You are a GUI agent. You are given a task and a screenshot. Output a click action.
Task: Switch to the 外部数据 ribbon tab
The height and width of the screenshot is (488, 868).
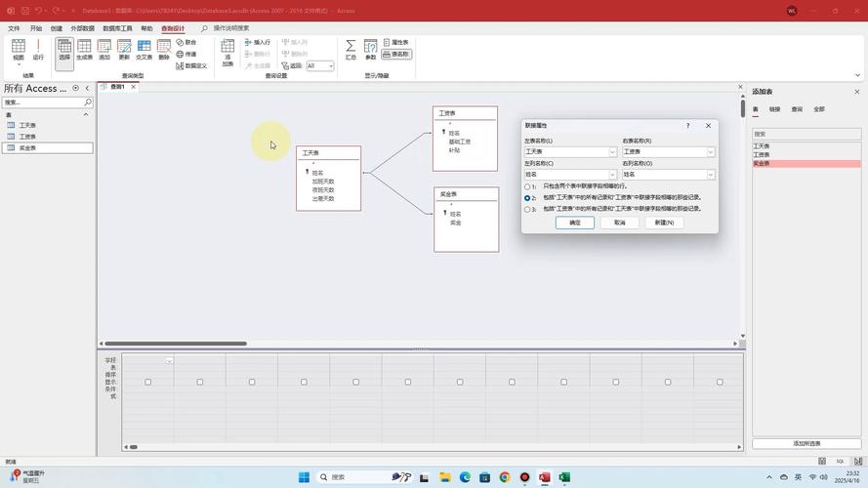83,28
